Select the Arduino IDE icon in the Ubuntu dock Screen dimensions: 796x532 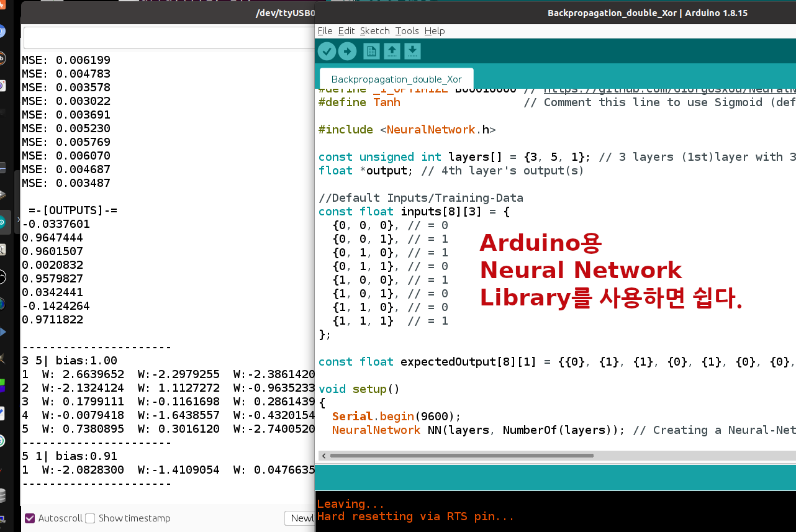point(2,222)
